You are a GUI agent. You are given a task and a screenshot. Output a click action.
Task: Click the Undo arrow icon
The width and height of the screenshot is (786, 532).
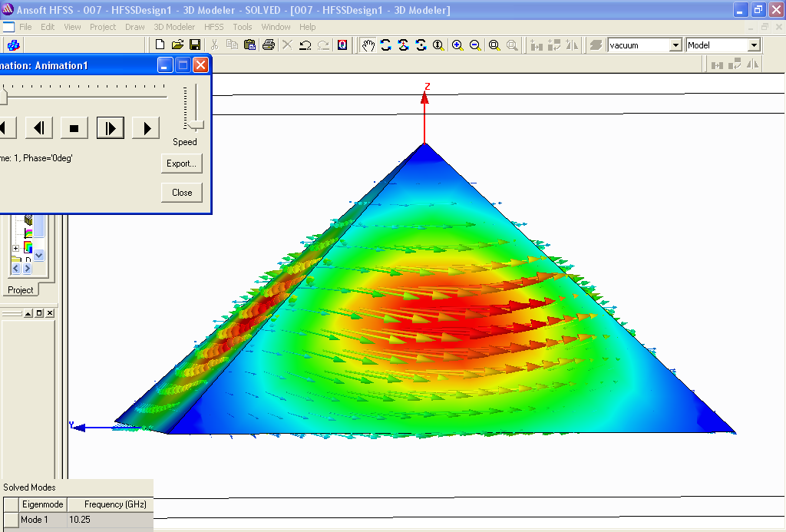[305, 45]
